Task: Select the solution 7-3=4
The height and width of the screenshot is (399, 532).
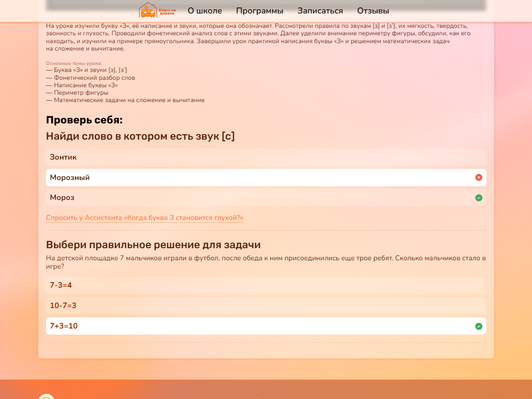Action: click(266, 285)
